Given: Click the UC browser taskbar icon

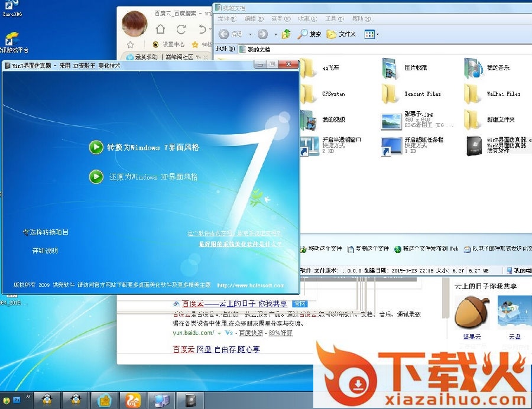Looking at the screenshot, I should coord(132,400).
